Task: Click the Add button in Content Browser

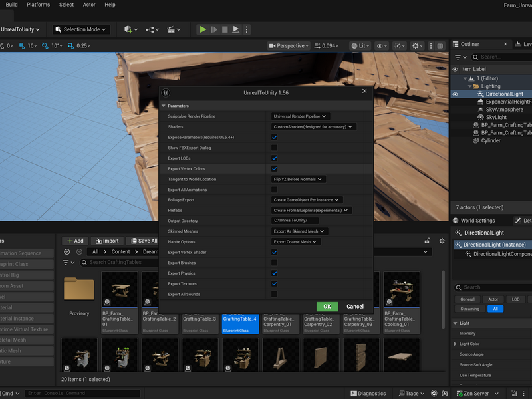Action: (x=75, y=241)
